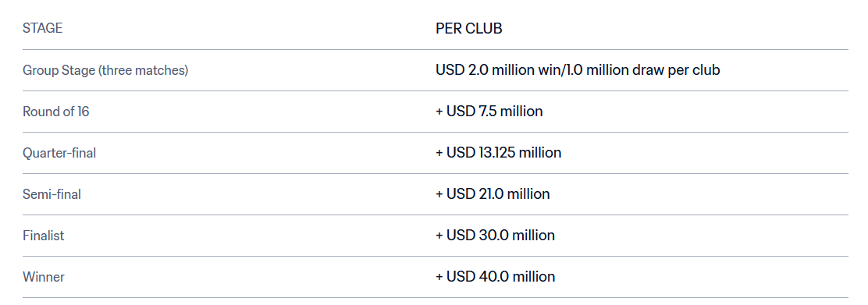Viewport: 868px width, 305px height.
Task: Select the Group Stage (three matches) row label
Action: point(105,71)
